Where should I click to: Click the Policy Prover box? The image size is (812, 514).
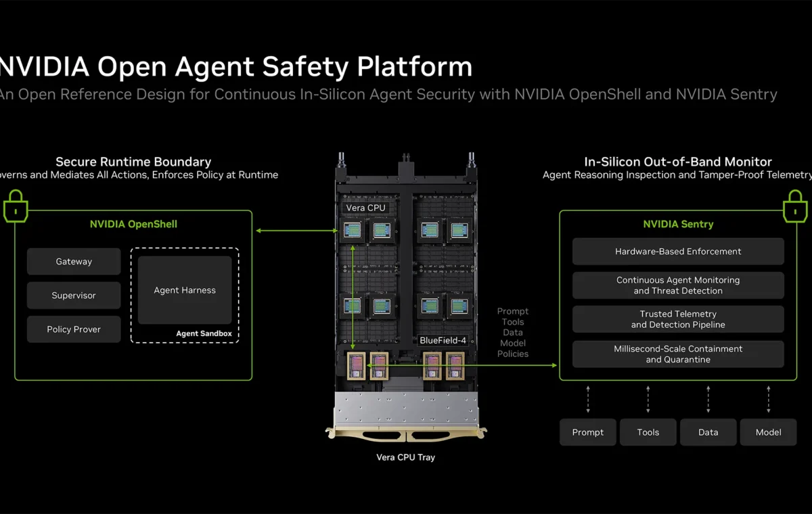pyautogui.click(x=74, y=329)
